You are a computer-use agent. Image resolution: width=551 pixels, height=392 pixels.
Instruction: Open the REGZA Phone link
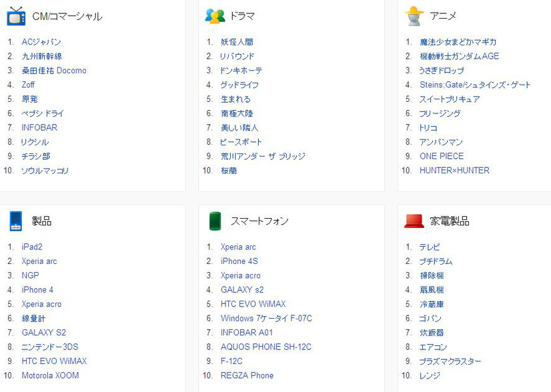click(247, 375)
